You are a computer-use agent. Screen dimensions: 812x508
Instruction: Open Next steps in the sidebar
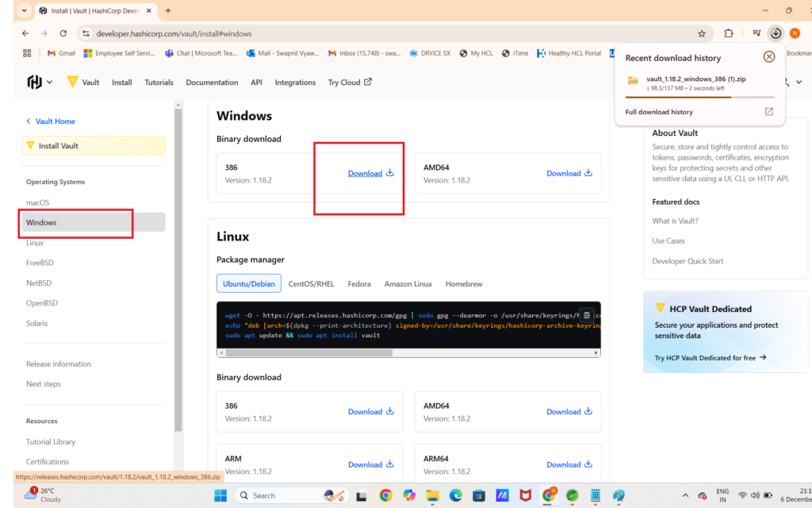pos(44,384)
